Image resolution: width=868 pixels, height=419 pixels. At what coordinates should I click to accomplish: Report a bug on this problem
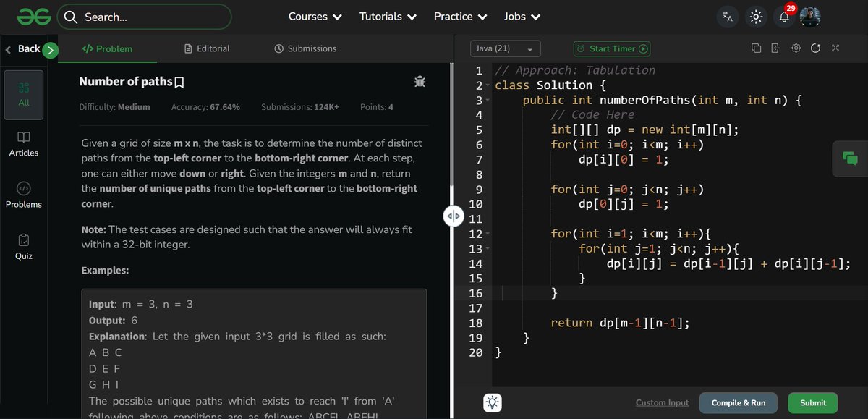[x=420, y=82]
